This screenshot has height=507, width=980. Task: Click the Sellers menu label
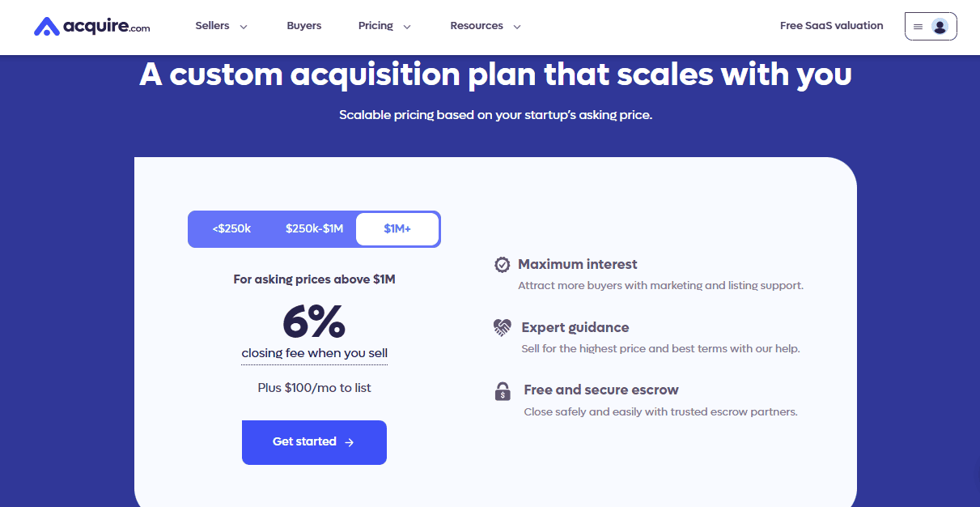coord(212,26)
